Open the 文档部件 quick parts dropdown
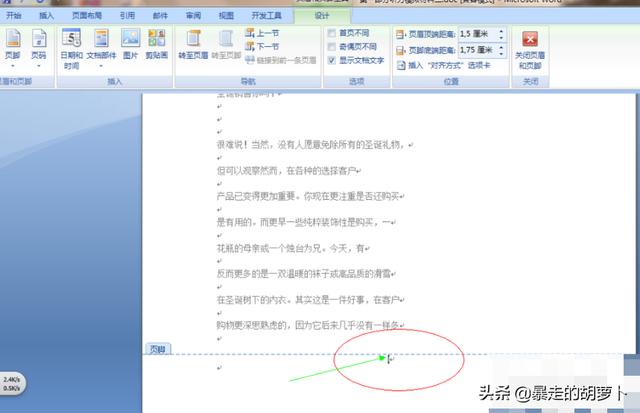This screenshot has width=640, height=413. click(x=101, y=48)
